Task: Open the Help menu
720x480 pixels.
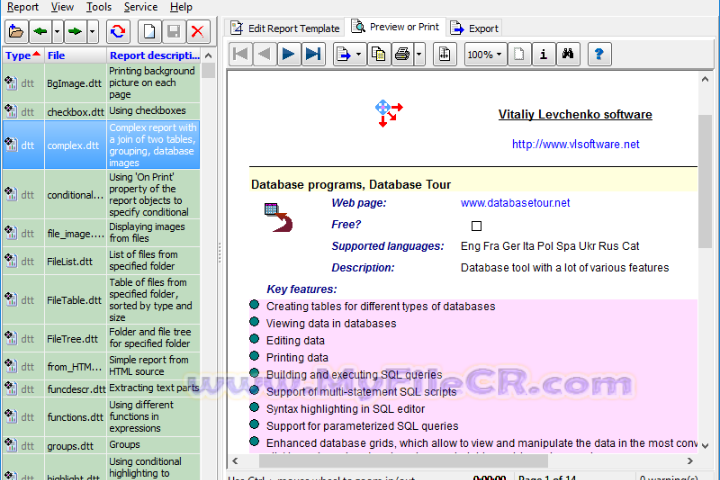Action: [x=181, y=7]
